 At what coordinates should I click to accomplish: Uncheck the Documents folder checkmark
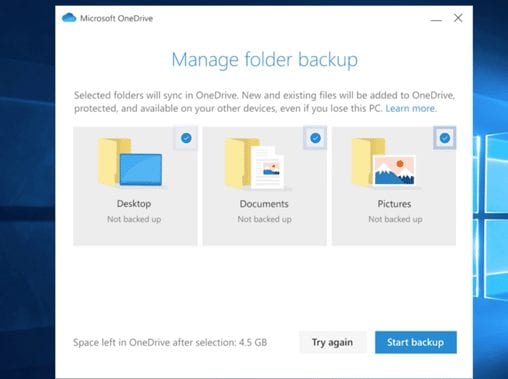[315, 138]
